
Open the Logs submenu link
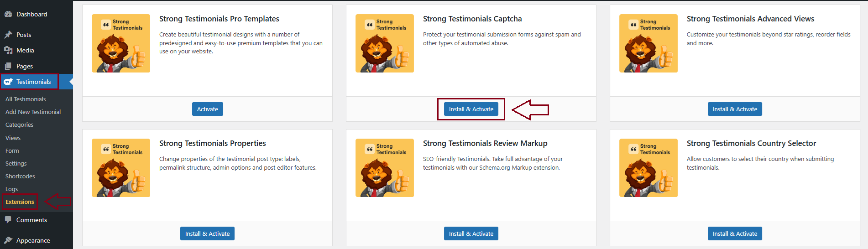click(11, 189)
